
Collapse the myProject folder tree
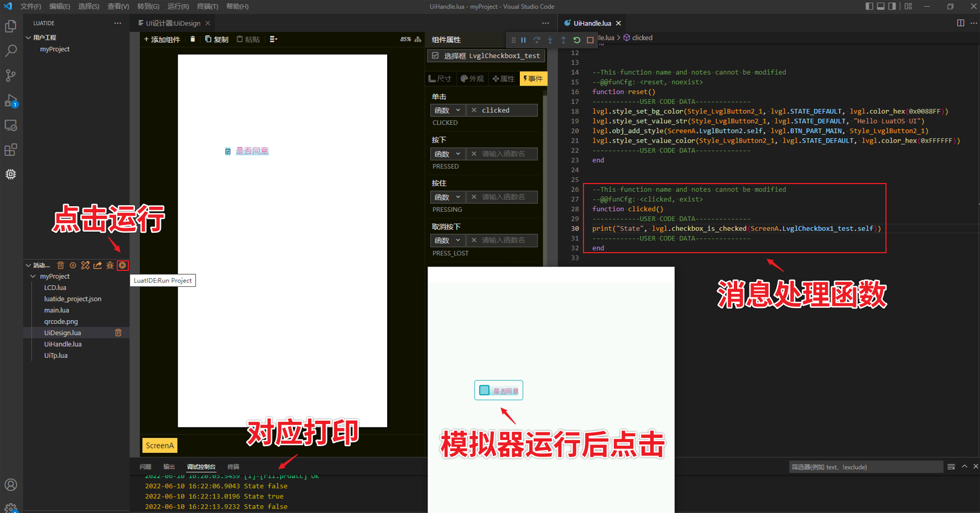point(33,276)
